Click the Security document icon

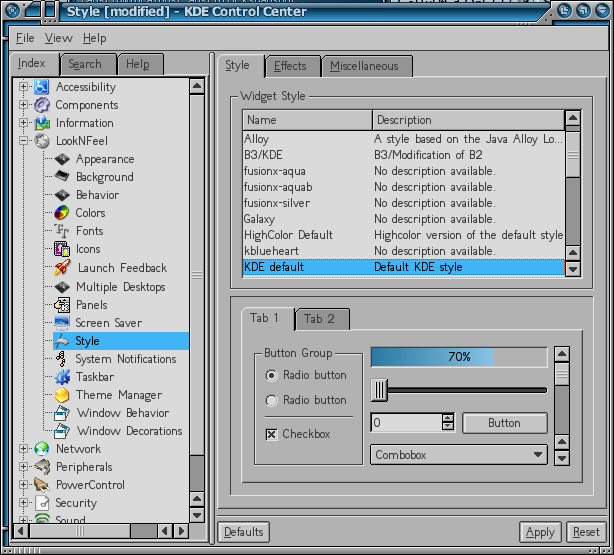coord(42,503)
